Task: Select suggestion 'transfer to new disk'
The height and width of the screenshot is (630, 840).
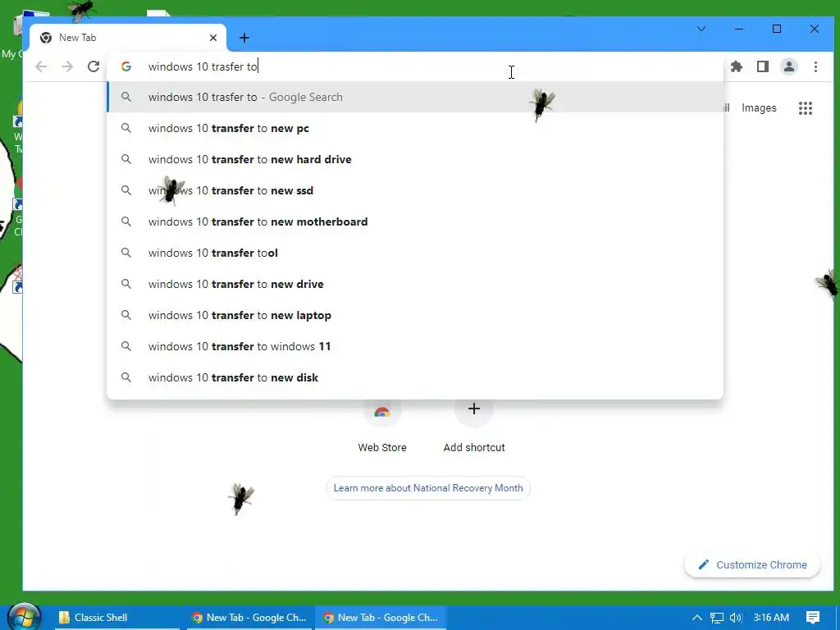Action: (415, 377)
